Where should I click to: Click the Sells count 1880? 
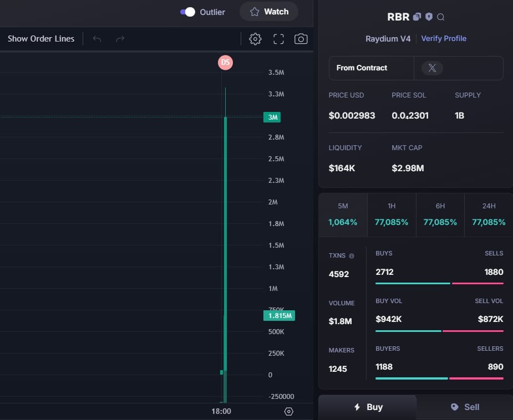494,272
